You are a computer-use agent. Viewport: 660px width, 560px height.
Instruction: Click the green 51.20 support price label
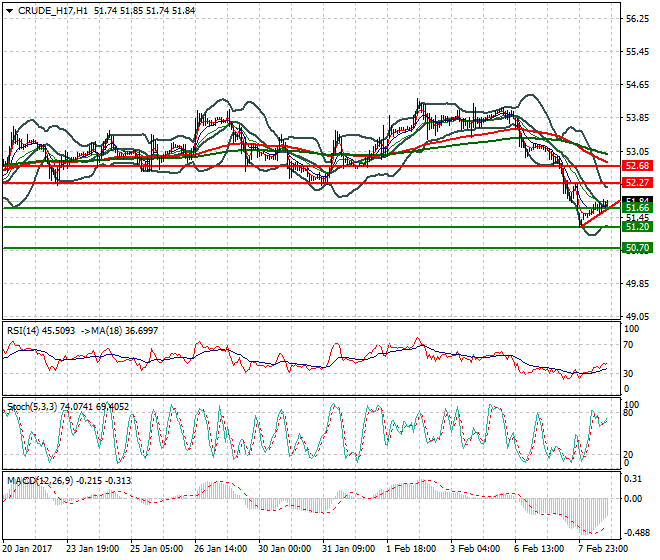(637, 227)
